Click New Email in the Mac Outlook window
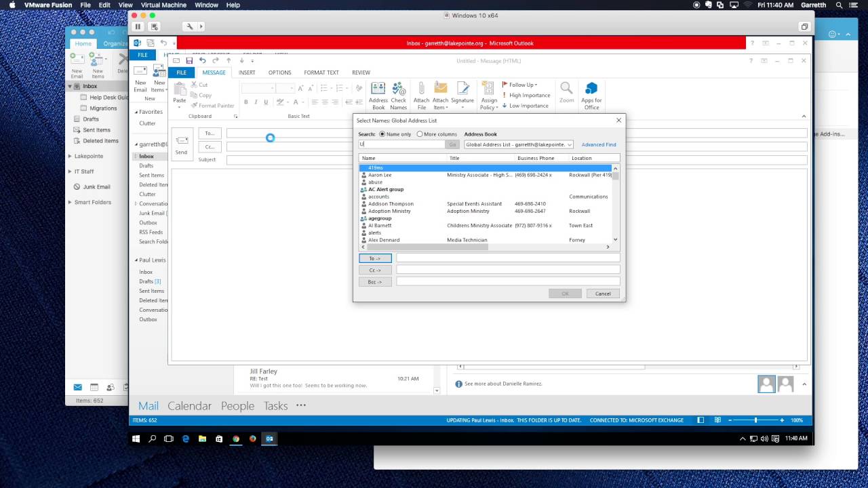This screenshot has width=868, height=488. pos(77,64)
